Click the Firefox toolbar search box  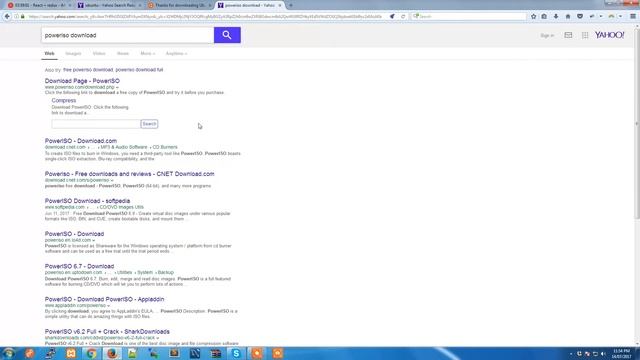click(x=469, y=16)
